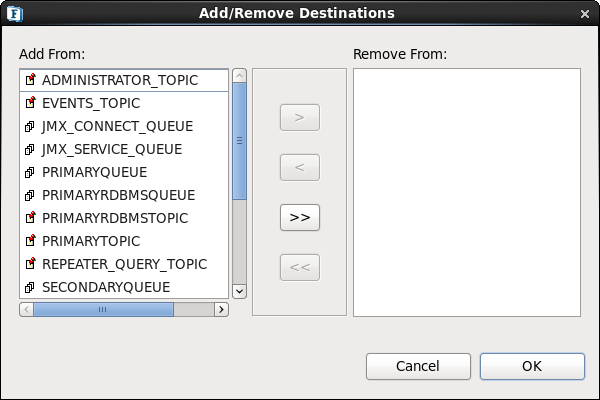Viewport: 600px width, 400px height.
Task: Cancel the Add/Remove Destinations dialog
Action: (x=418, y=366)
